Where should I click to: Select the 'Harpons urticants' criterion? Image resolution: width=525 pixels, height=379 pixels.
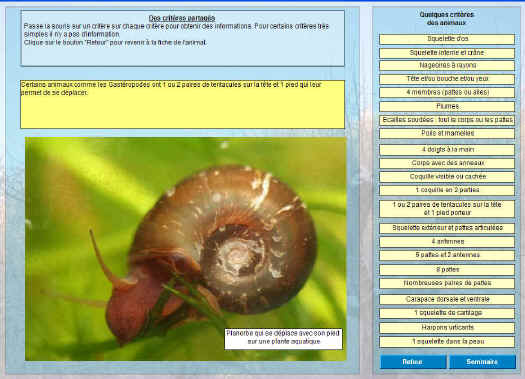447,328
